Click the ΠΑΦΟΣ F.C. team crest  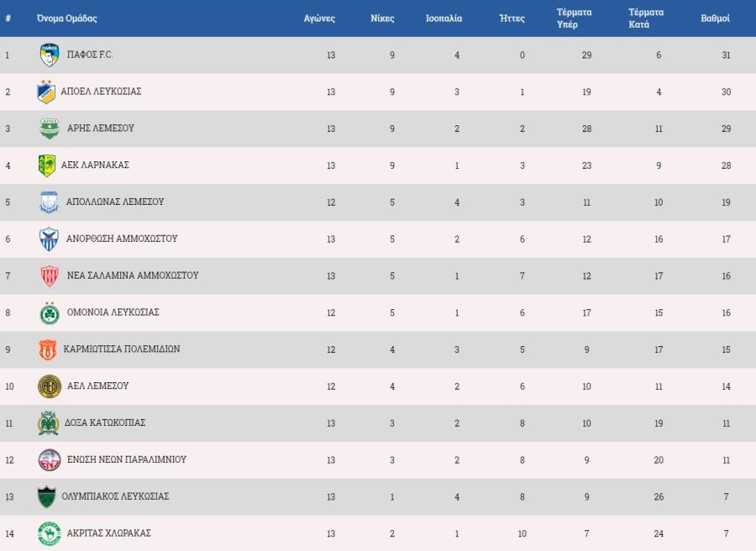tap(50, 55)
